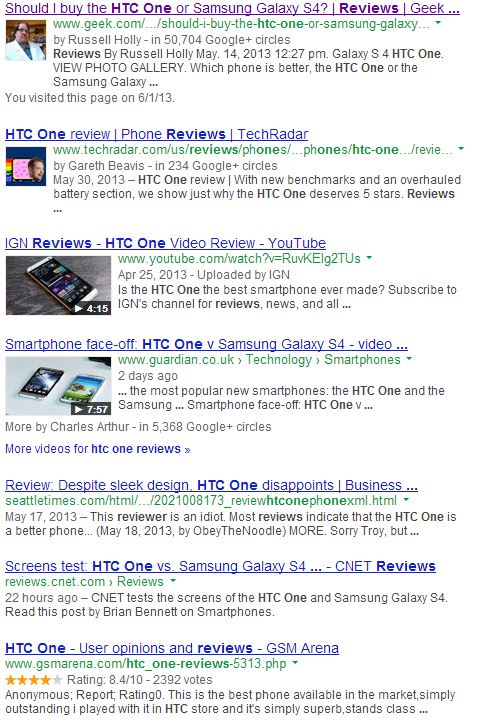The width and height of the screenshot is (498, 723).
Task: Expand the gsmarena.com URL dropdown arrow
Action: [295, 663]
